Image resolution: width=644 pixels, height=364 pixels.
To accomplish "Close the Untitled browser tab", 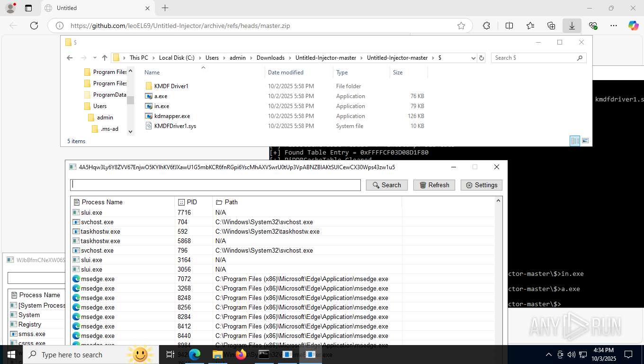I will pos(147,8).
